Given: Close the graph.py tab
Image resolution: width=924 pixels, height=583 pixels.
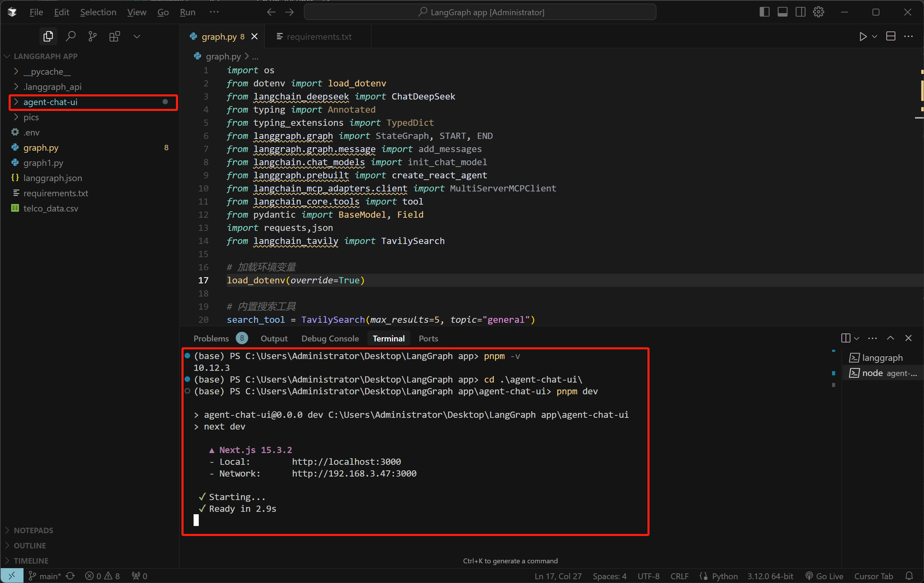Looking at the screenshot, I should [254, 36].
